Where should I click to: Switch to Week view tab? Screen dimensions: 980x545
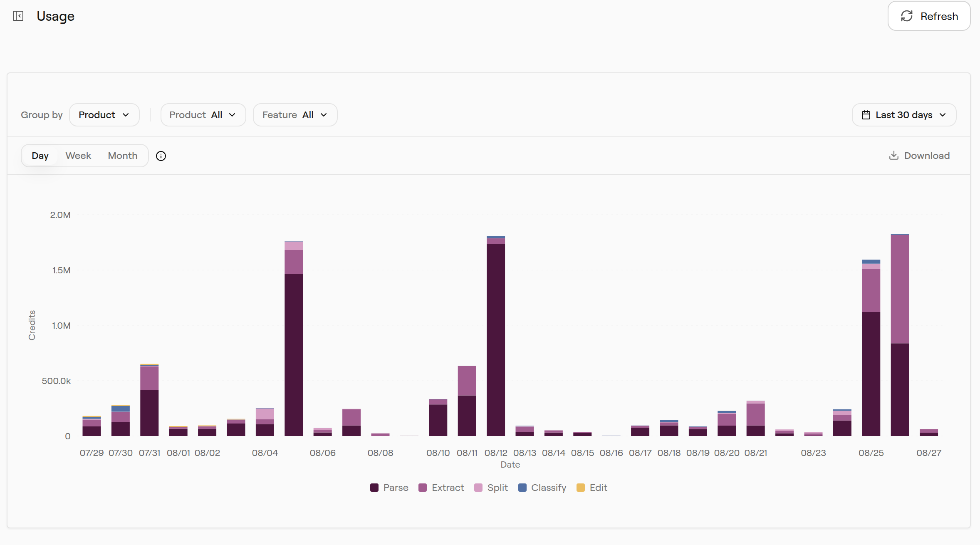coord(78,156)
